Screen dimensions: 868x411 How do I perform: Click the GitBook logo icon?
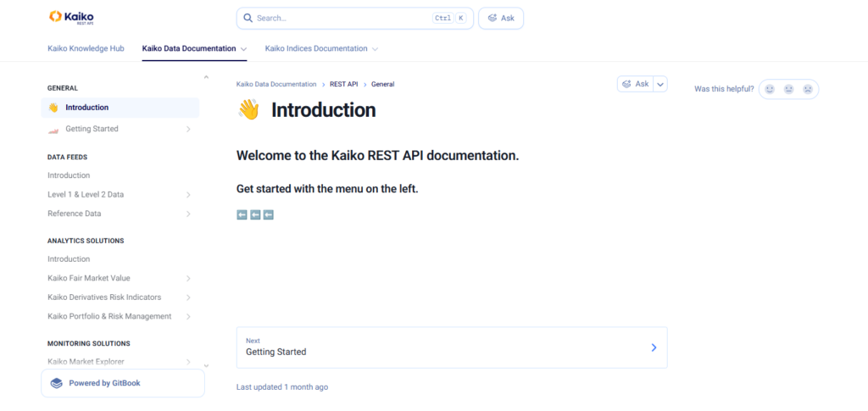[57, 383]
